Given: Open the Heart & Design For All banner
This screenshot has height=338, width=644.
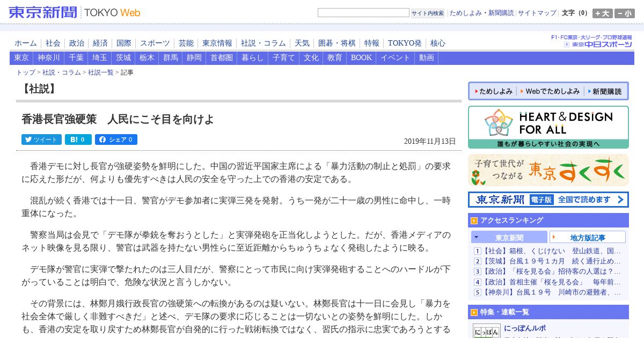Looking at the screenshot, I should coord(548,127).
